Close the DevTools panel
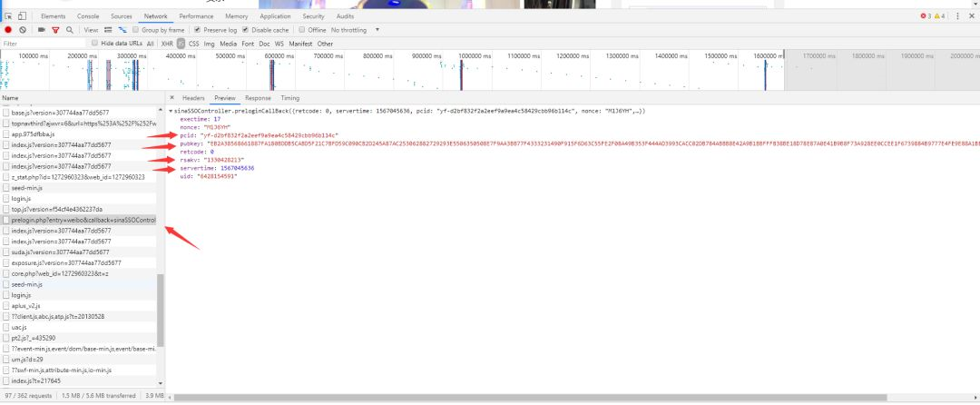 tap(971, 16)
